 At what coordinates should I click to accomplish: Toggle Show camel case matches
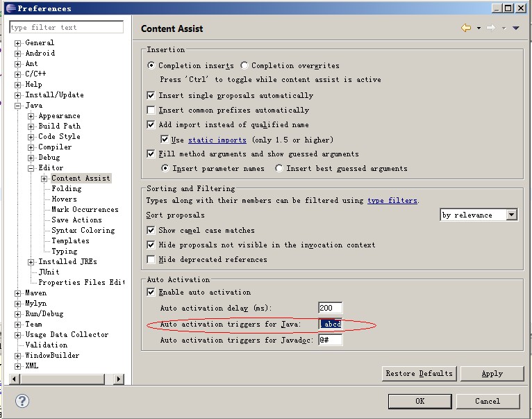[151, 230]
